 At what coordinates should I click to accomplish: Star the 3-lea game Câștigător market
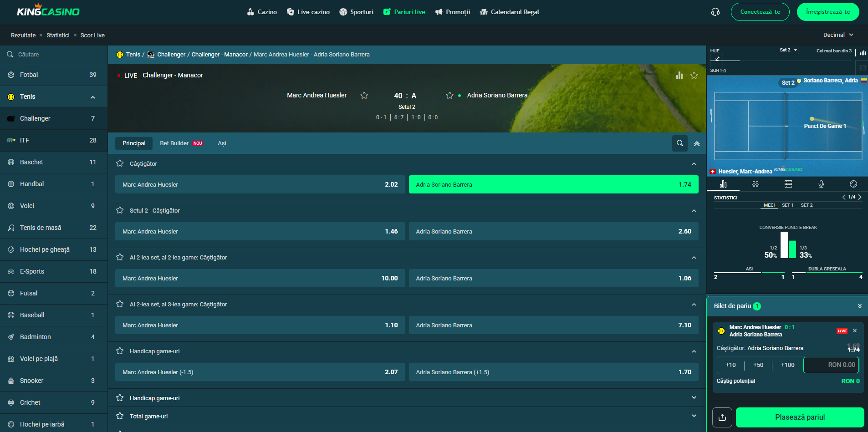pos(120,304)
